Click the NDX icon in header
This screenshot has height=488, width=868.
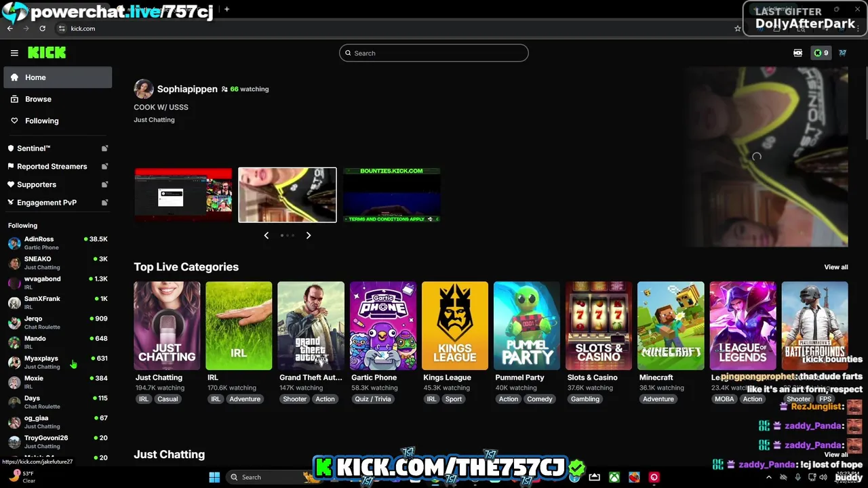coord(798,53)
